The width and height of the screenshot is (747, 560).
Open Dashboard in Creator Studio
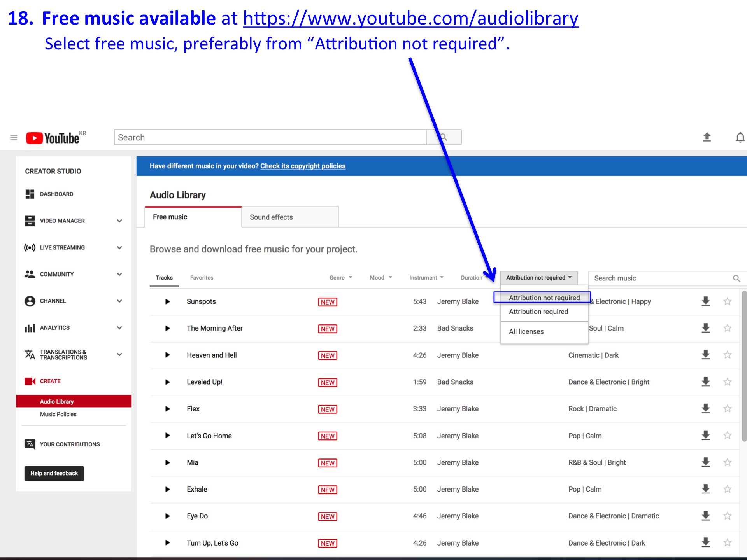coord(56,194)
